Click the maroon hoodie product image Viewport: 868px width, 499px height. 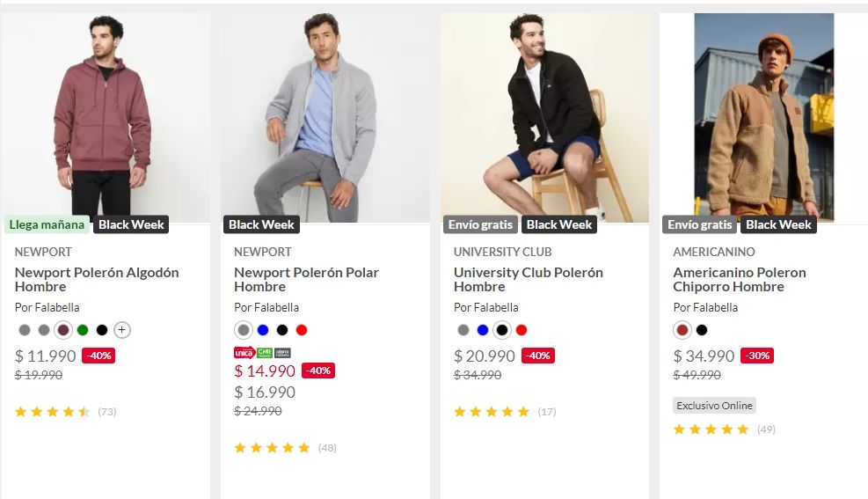(106, 114)
